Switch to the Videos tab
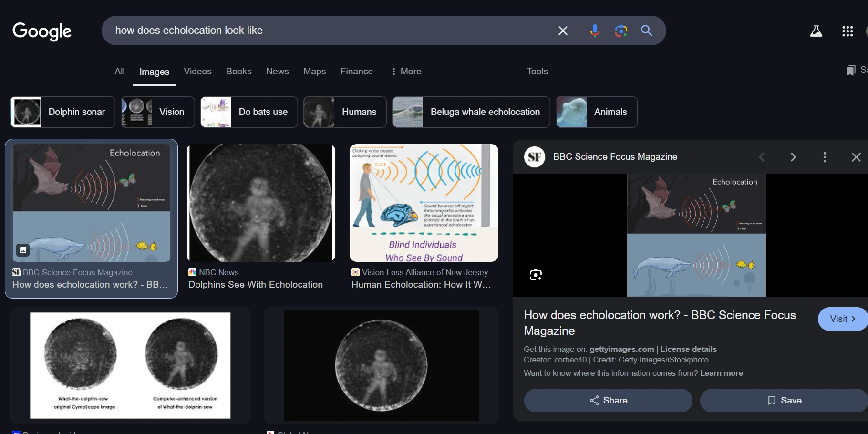868x434 pixels. (x=197, y=71)
